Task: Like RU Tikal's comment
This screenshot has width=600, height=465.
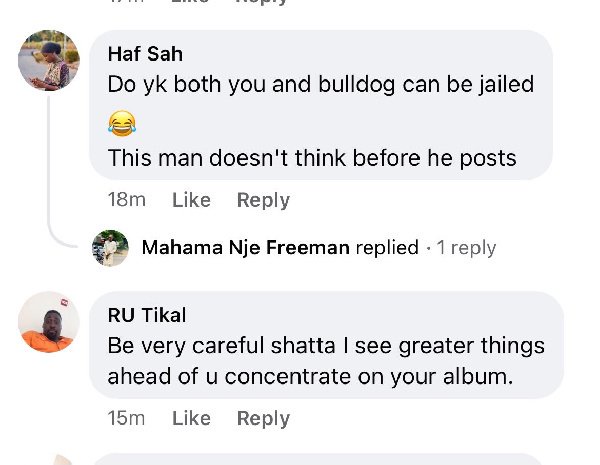Action: [x=191, y=418]
